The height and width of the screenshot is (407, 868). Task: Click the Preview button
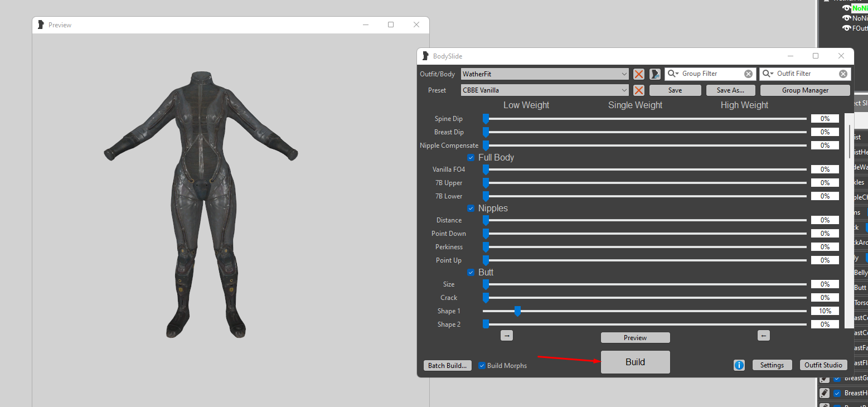click(x=635, y=337)
